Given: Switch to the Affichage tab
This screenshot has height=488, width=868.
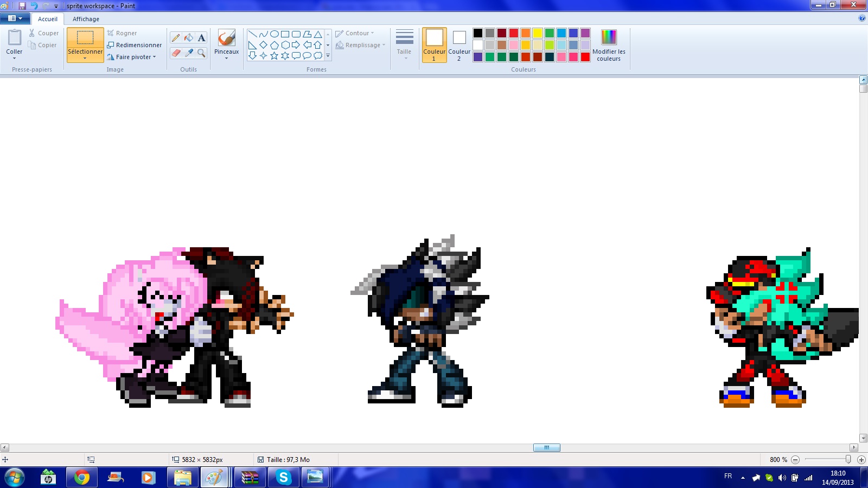Looking at the screenshot, I should [86, 19].
